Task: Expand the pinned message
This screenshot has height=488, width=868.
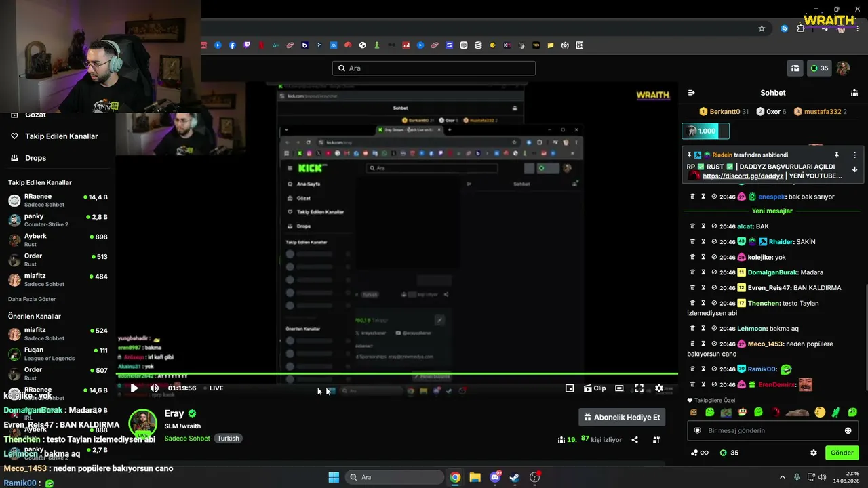Action: coord(854,170)
